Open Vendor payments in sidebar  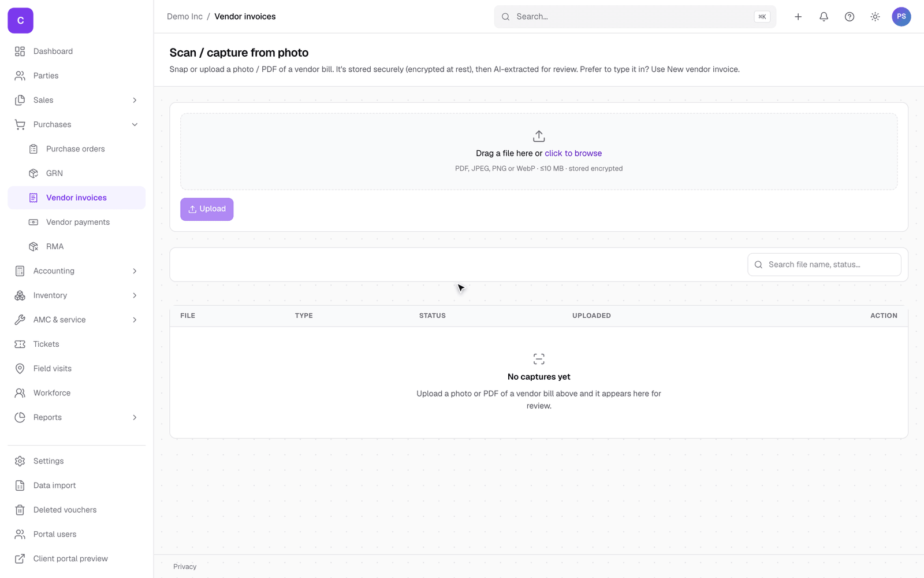click(x=76, y=222)
